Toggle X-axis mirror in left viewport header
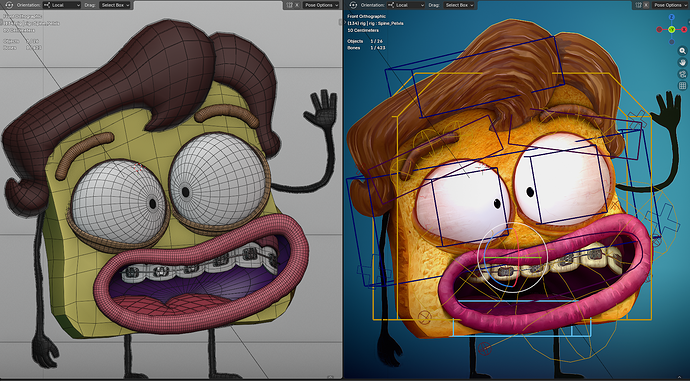 297,5
